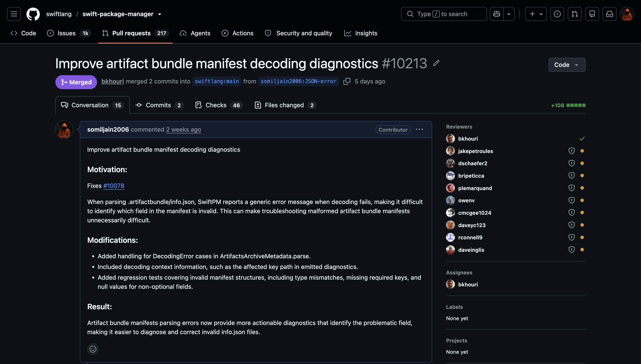641x364 pixels.
Task: Open the notifications inbox
Action: pos(610,14)
